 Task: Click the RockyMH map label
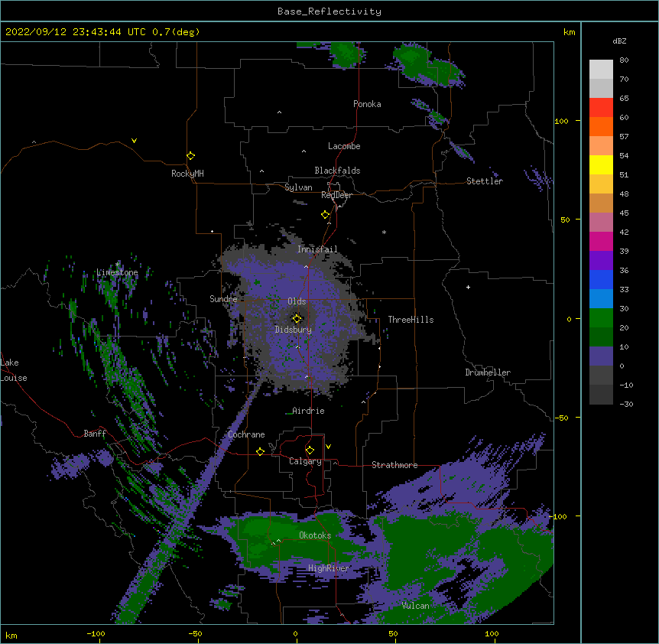click(187, 174)
